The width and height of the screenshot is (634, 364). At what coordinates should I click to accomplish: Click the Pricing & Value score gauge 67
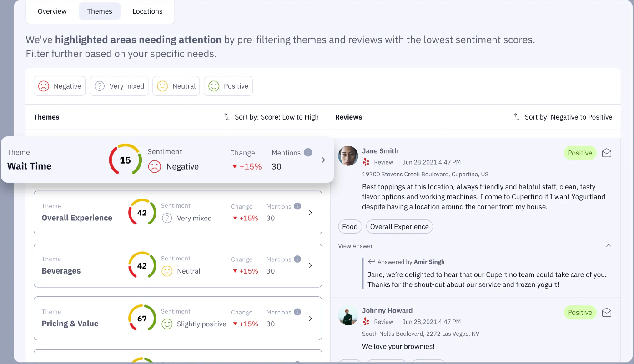[142, 319]
